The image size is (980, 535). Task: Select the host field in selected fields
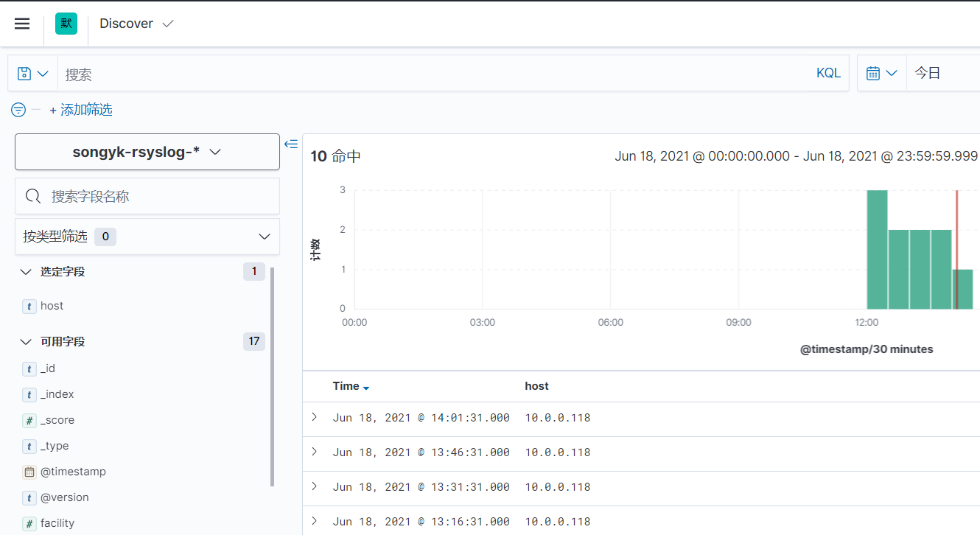[x=52, y=306]
